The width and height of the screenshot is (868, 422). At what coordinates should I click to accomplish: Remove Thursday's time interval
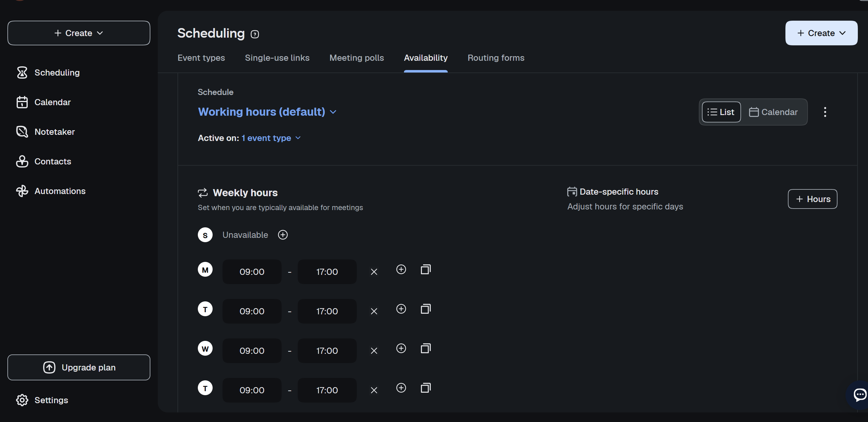pyautogui.click(x=374, y=390)
